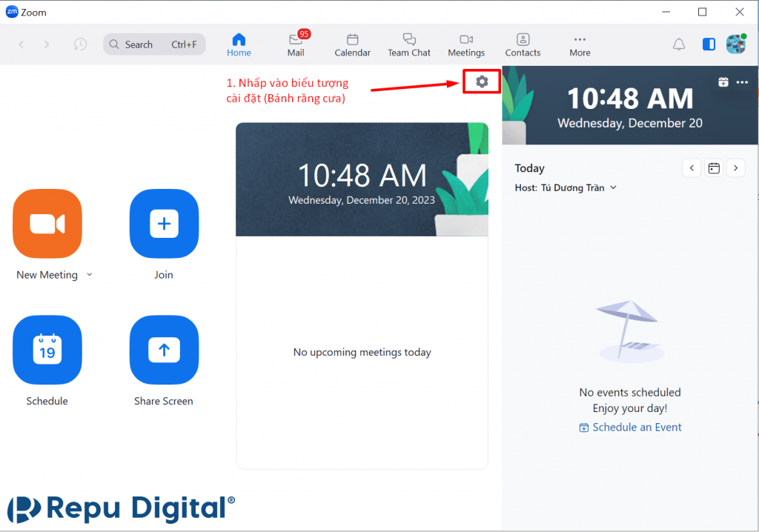Open the More menu in navigation
The image size is (759, 532).
(580, 44)
